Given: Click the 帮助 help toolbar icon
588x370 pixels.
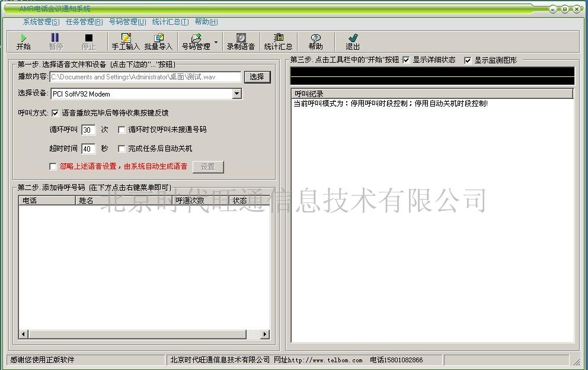Looking at the screenshot, I should point(315,41).
